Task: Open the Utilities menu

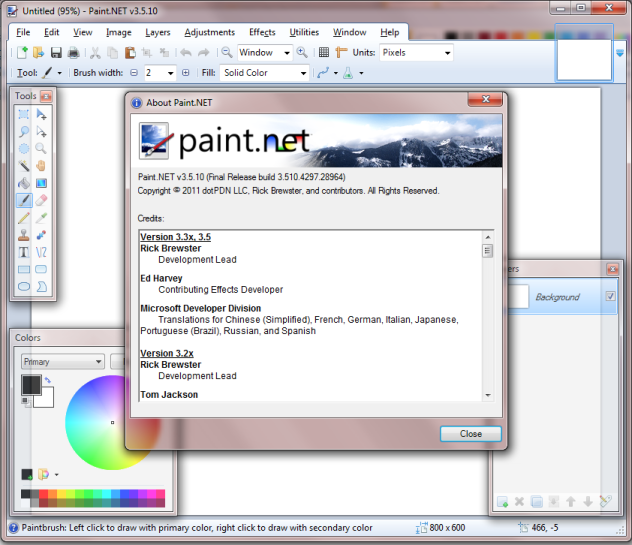Action: click(x=304, y=32)
